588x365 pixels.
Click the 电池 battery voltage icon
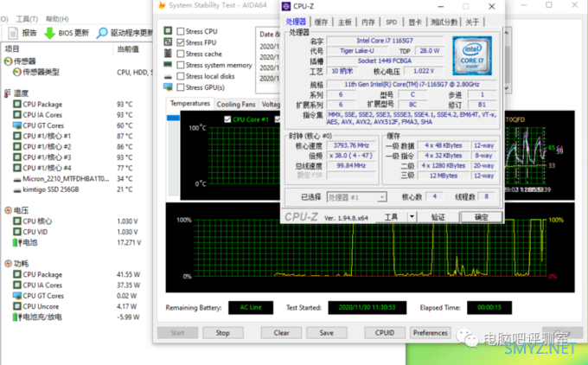click(x=17, y=243)
